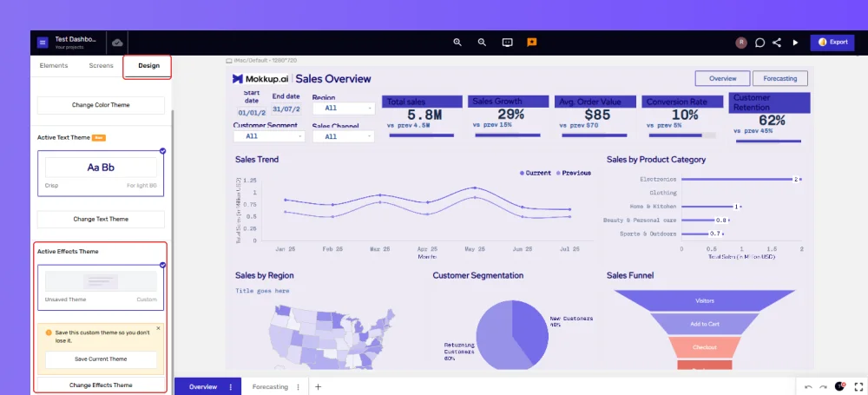Open the Forecasting screen tab at bottom
This screenshot has width=868, height=395.
pyautogui.click(x=270, y=386)
